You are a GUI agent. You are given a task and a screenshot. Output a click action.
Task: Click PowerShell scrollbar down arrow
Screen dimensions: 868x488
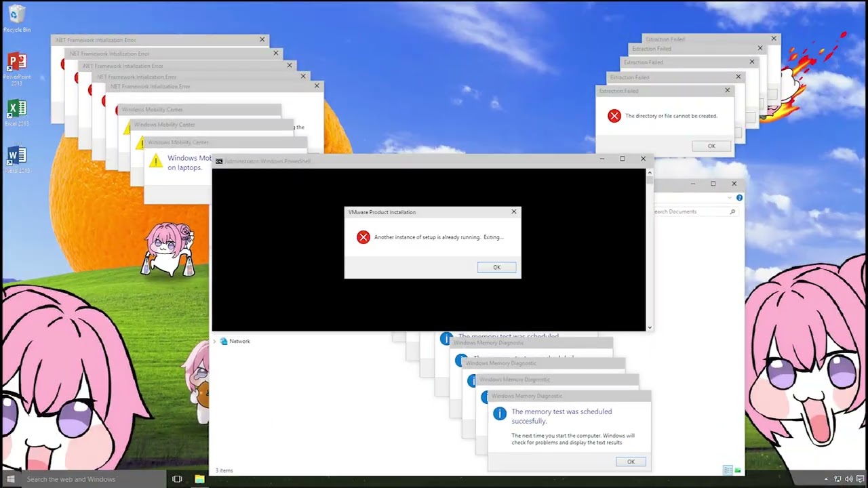click(x=650, y=327)
